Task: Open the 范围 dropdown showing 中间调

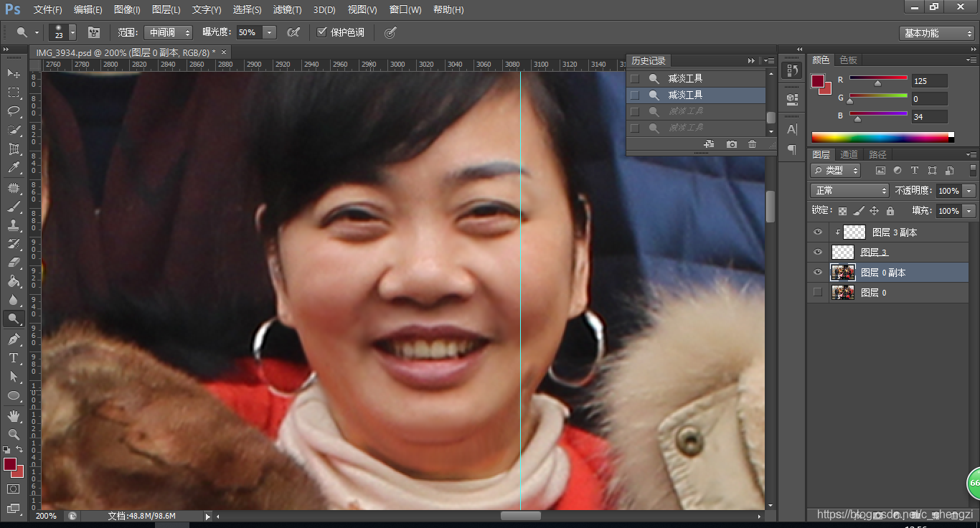Action: pyautogui.click(x=168, y=32)
